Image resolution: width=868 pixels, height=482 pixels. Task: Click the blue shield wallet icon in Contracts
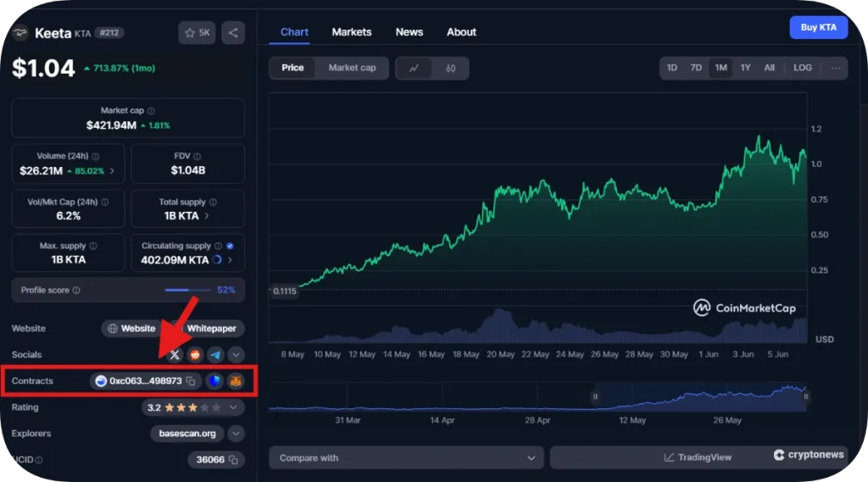[x=214, y=380]
